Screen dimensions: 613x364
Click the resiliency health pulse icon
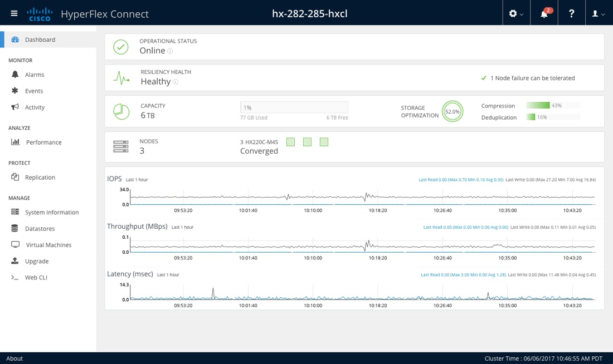coord(121,78)
